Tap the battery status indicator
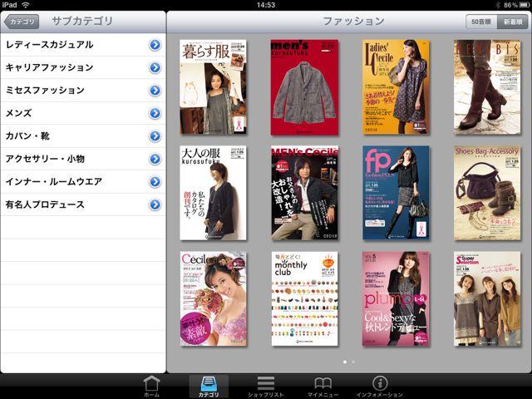Image resolution: width=532 pixels, height=399 pixels. [x=525, y=5]
